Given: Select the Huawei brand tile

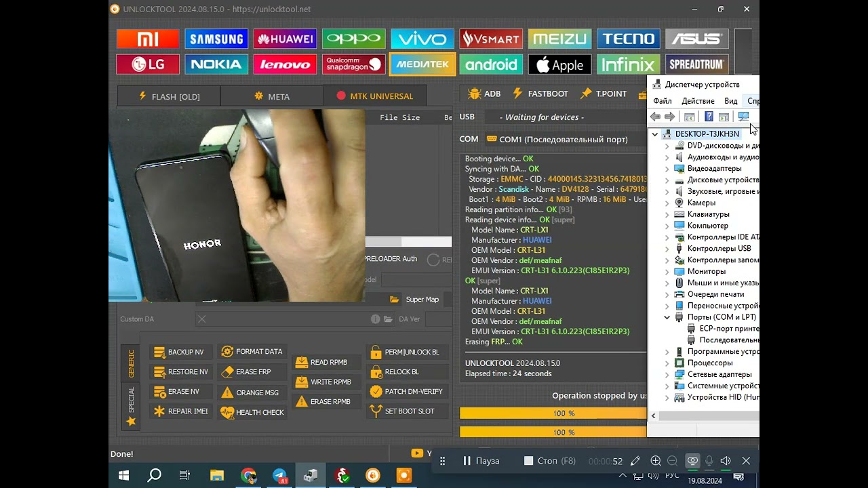Looking at the screenshot, I should 285,39.
